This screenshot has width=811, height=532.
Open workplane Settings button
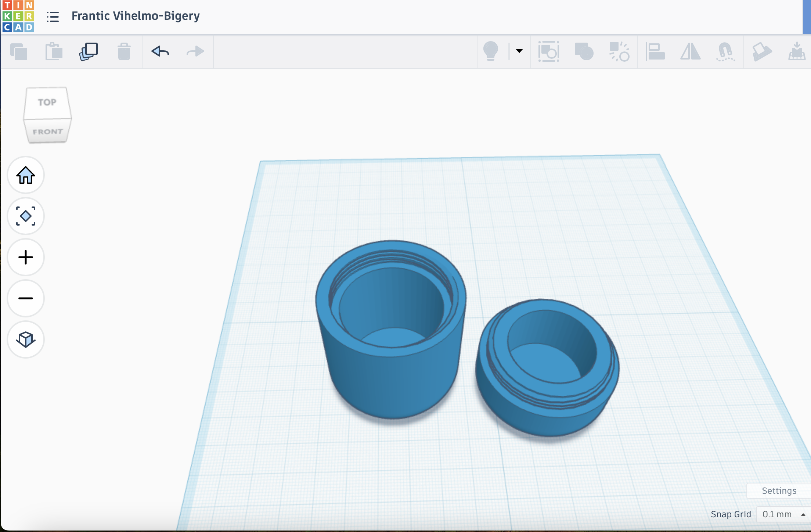coord(779,491)
